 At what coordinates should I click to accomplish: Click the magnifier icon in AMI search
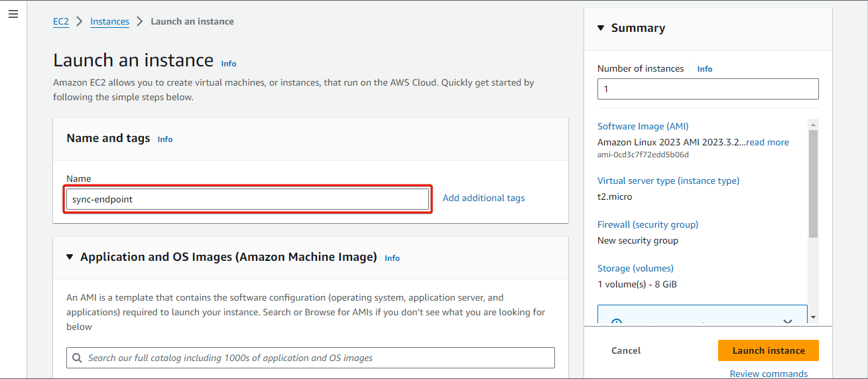pyautogui.click(x=78, y=358)
